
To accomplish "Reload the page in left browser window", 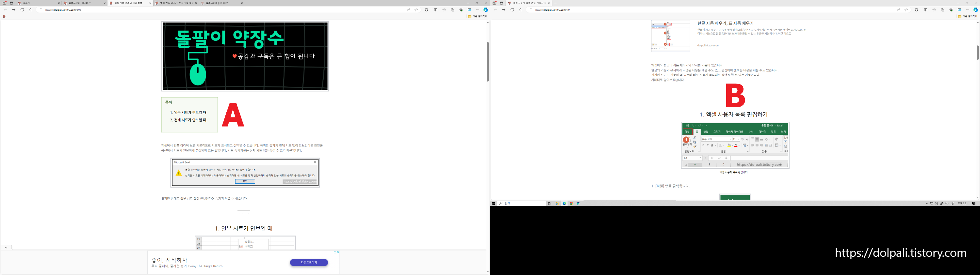I will click(x=22, y=10).
